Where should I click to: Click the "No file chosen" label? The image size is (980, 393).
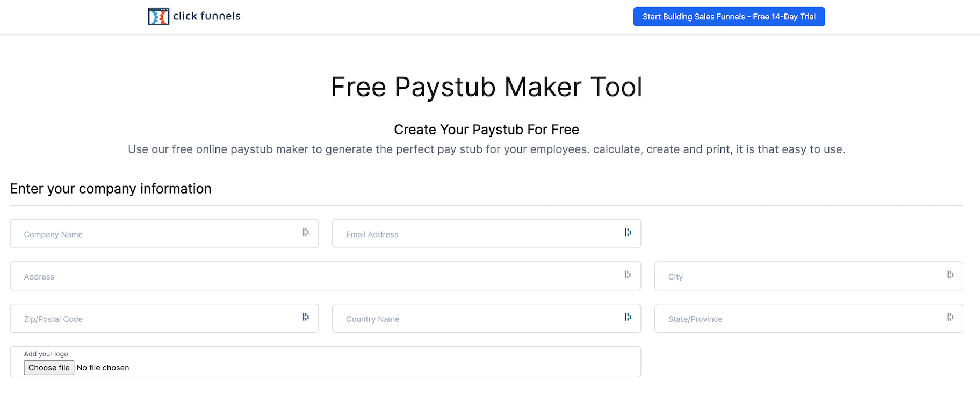point(103,368)
